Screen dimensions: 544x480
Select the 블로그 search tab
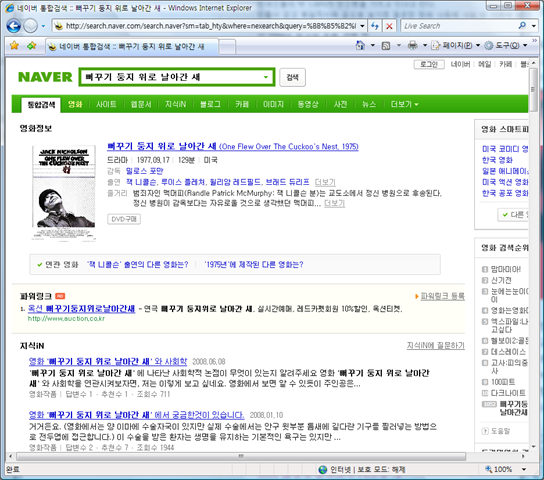[x=210, y=104]
